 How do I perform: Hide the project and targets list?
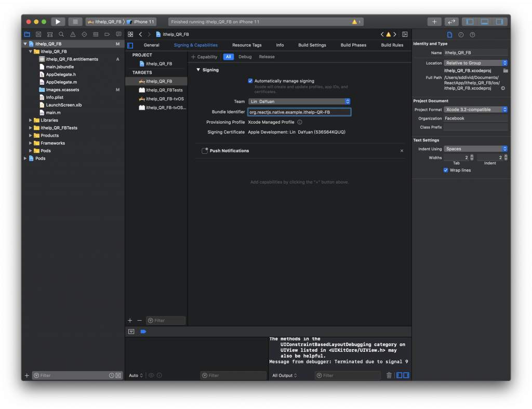pos(130,45)
